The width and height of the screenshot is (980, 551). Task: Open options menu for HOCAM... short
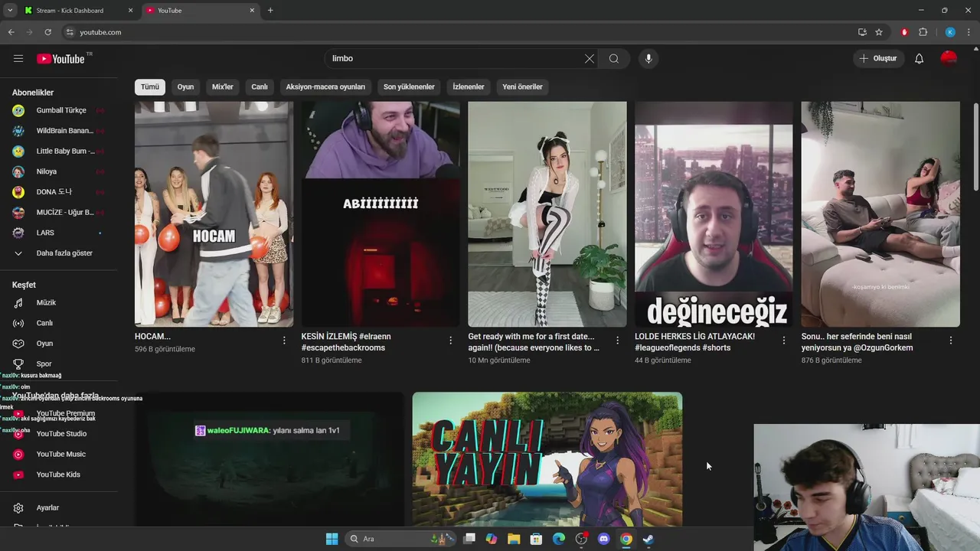click(284, 341)
